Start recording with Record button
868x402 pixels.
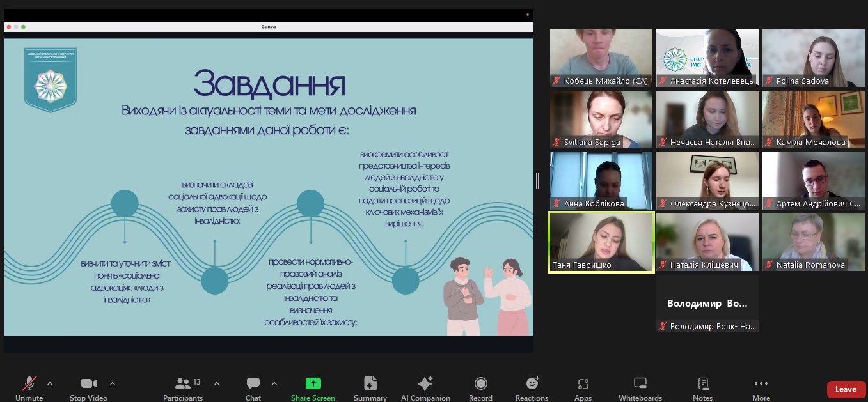pos(480,383)
